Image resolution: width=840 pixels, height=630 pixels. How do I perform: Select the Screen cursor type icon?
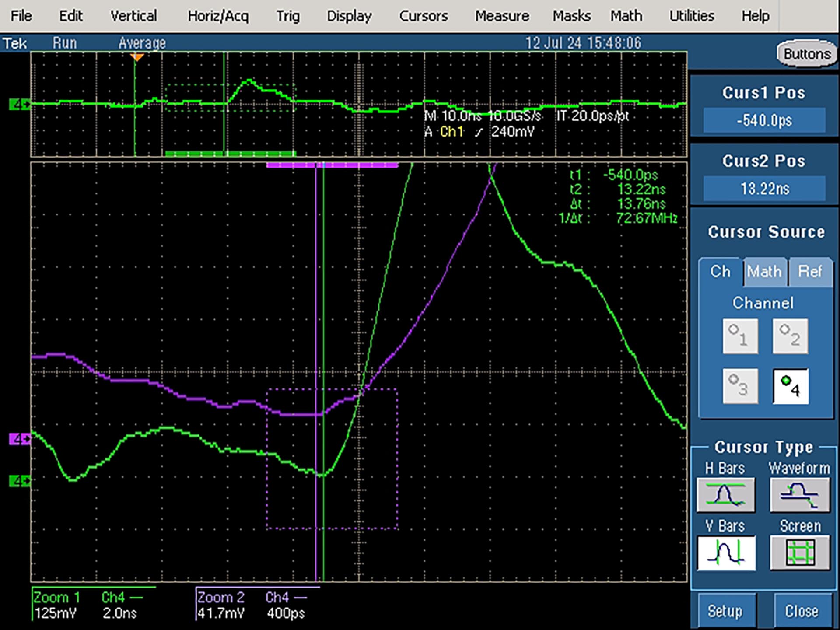(800, 553)
